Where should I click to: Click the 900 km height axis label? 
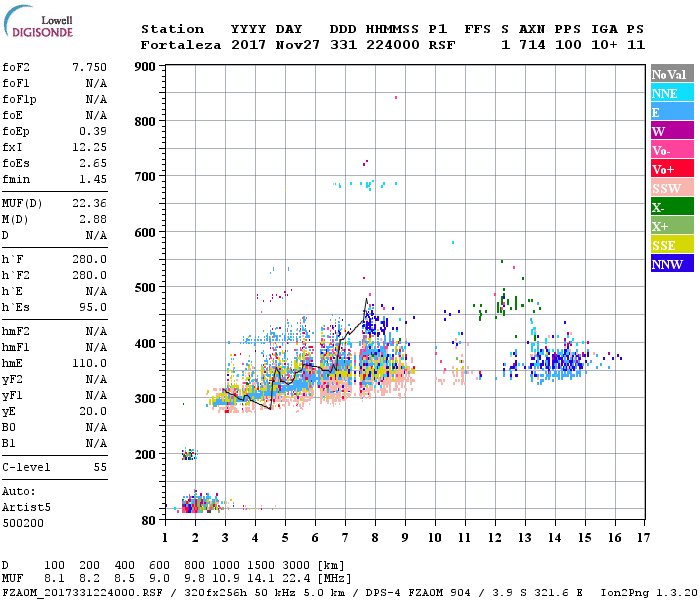(x=145, y=67)
